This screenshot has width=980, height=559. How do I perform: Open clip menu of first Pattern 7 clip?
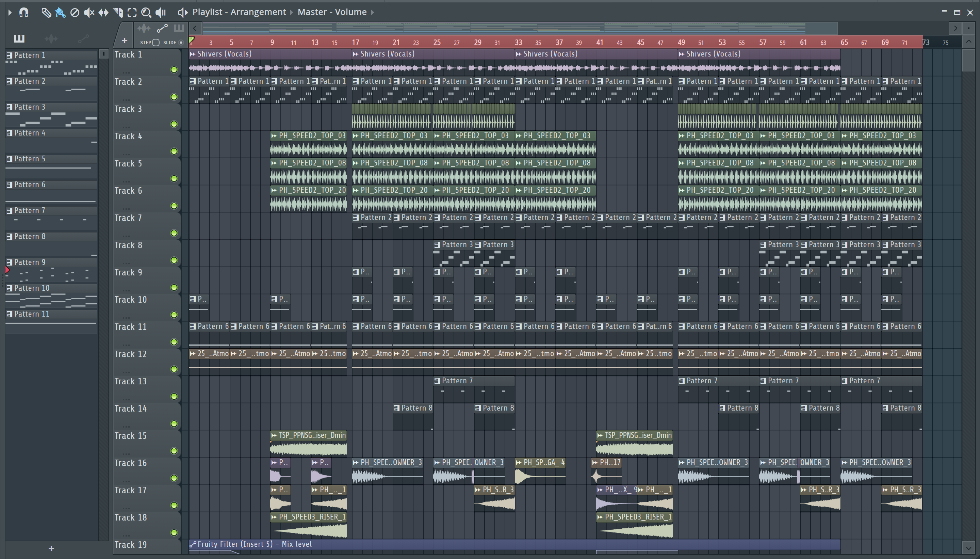coord(437,381)
